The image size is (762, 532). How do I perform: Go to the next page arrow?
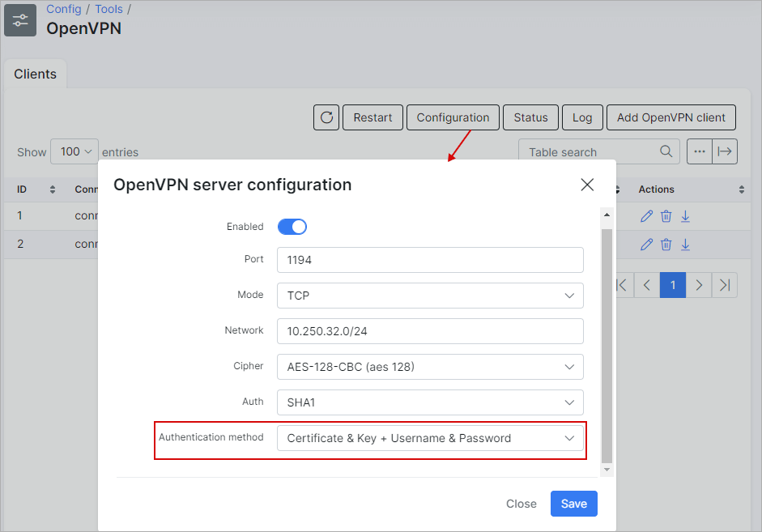[x=699, y=285]
